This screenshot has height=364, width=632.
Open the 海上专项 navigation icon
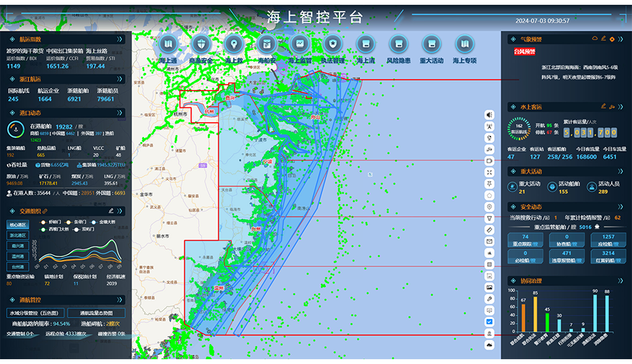pos(465,44)
